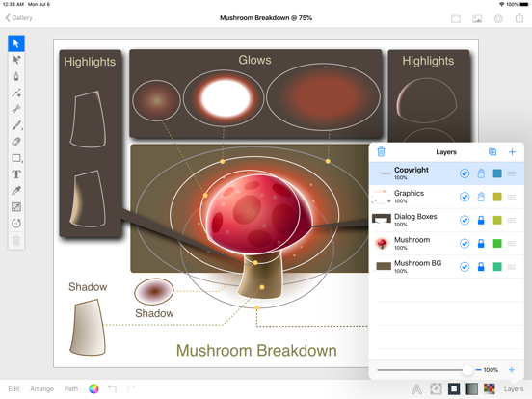532x399 pixels.
Task: Click the Mushroom BG layer thumbnail
Action: pyautogui.click(x=384, y=266)
